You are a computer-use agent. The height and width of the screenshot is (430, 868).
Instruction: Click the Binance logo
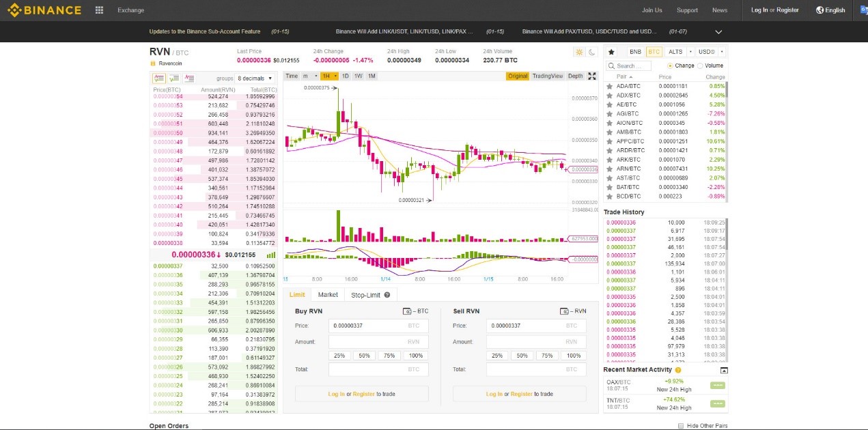tap(44, 10)
